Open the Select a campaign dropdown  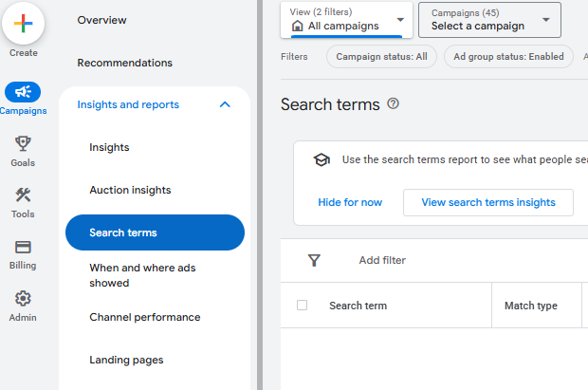click(489, 20)
